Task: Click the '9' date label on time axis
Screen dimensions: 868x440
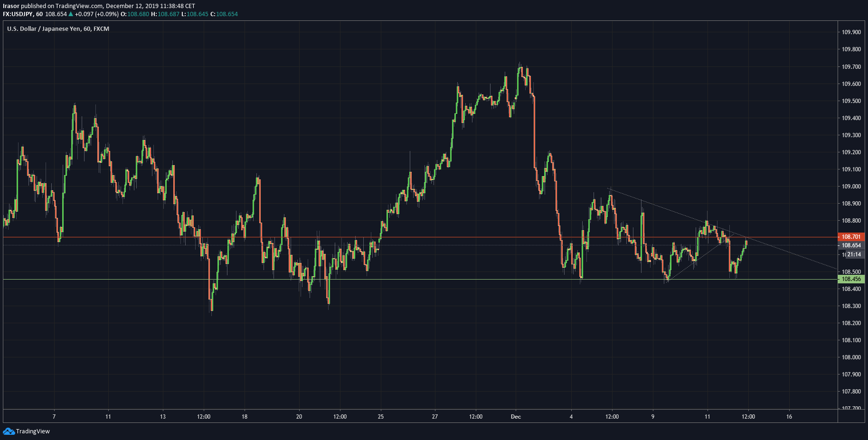Action: [653, 417]
